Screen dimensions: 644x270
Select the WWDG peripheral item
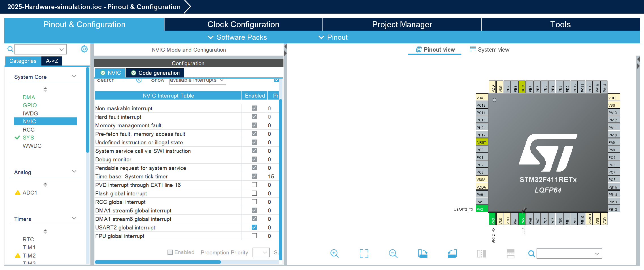[32, 146]
